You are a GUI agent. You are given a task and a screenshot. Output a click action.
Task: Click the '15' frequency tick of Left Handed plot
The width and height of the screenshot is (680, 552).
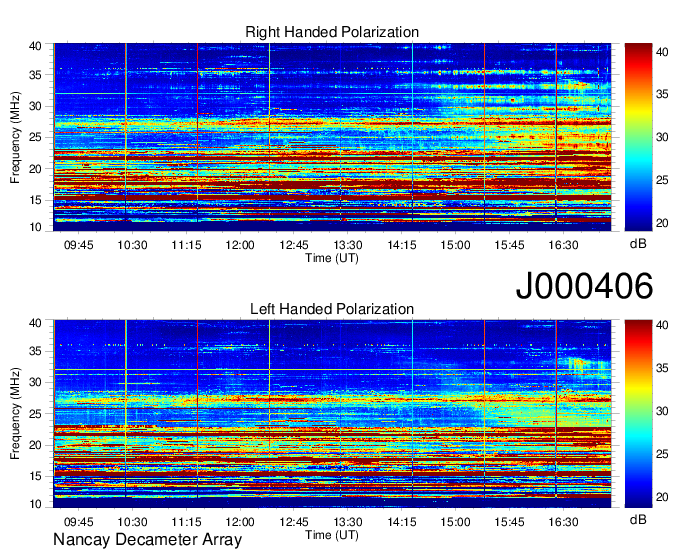point(35,476)
